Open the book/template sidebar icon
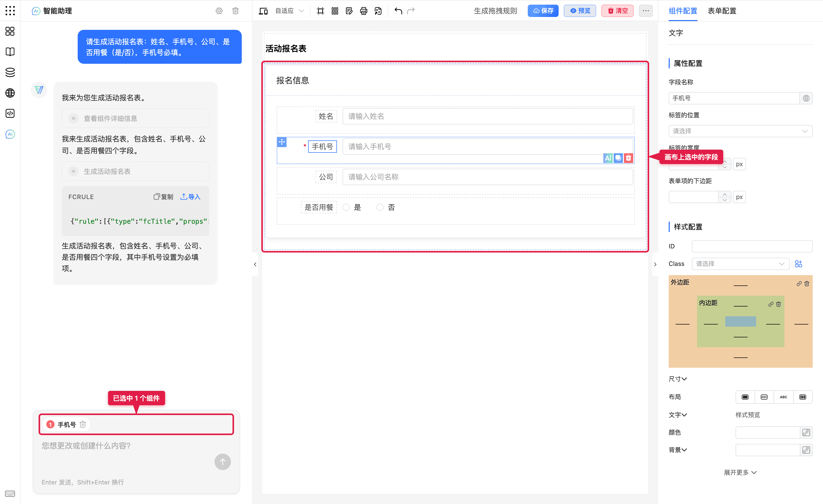 (10, 52)
